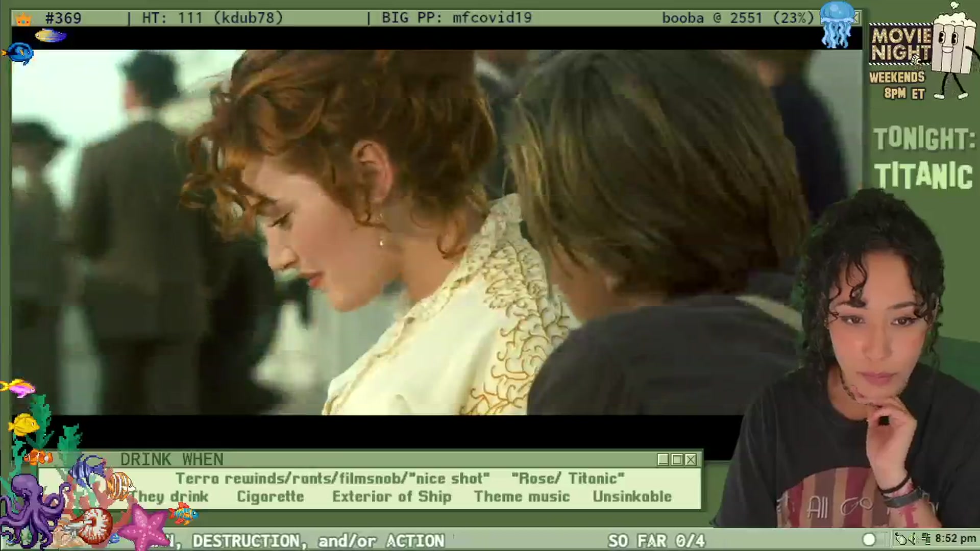Click the "TITANIC" movie title
Screen dimensions: 980x551
click(x=923, y=176)
